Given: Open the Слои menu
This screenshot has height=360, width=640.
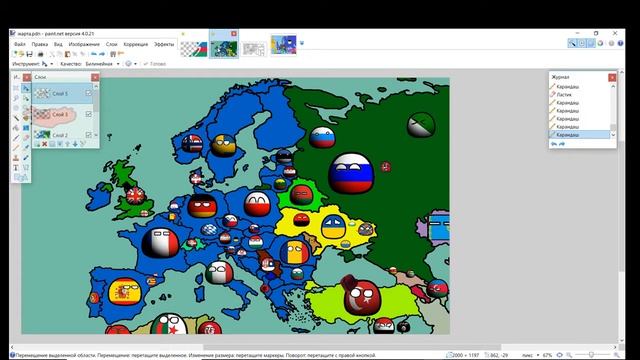Looking at the screenshot, I should pos(111,44).
